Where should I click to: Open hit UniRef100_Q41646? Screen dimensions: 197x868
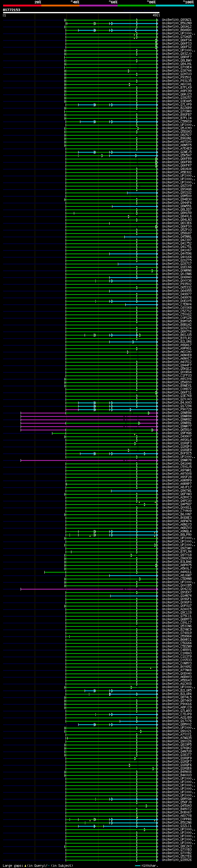coord(176,464)
